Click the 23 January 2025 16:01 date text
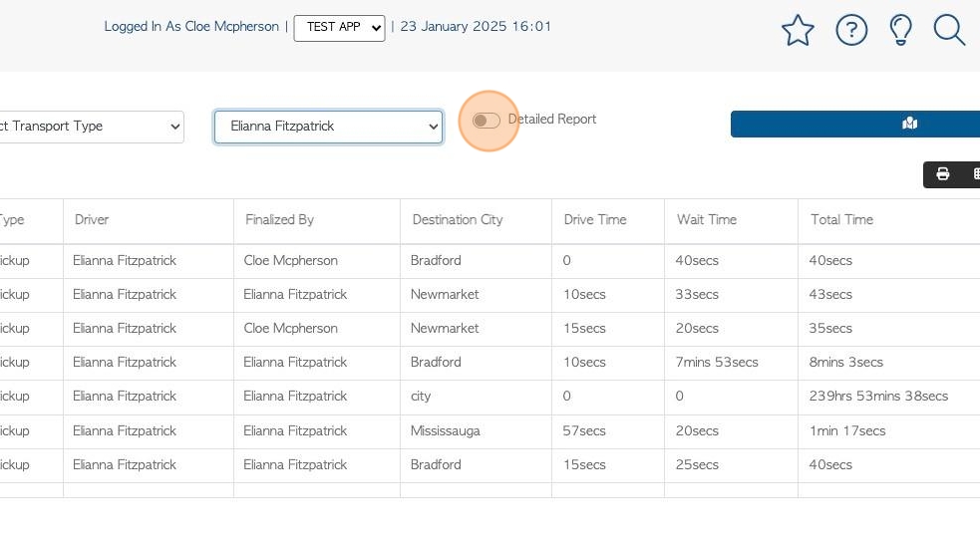The image size is (980, 547). (476, 27)
